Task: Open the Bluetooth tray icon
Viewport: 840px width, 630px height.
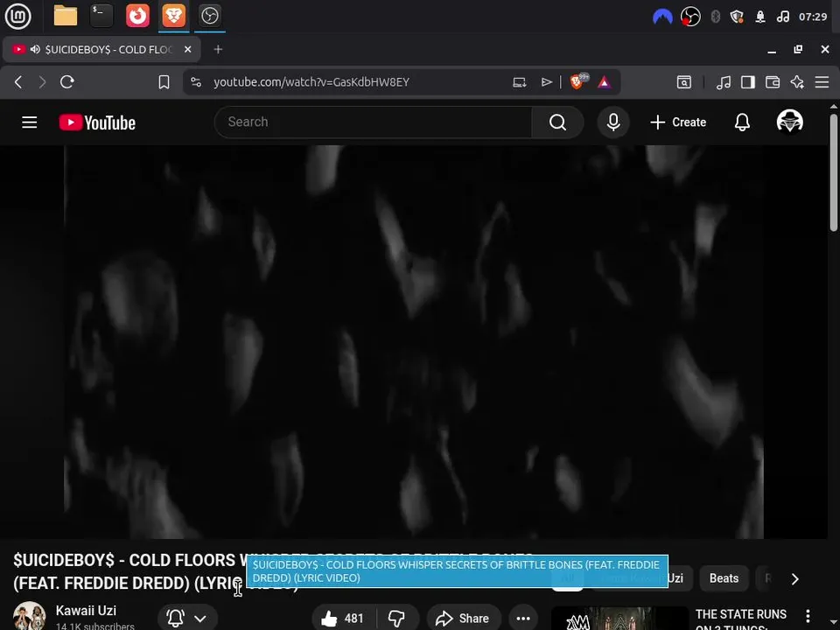Action: (x=715, y=17)
